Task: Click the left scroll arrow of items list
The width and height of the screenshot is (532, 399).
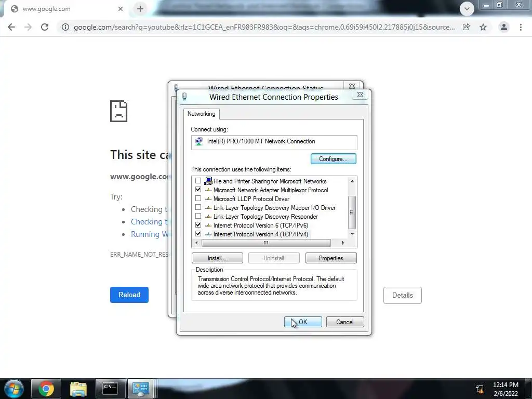Action: 196,243
